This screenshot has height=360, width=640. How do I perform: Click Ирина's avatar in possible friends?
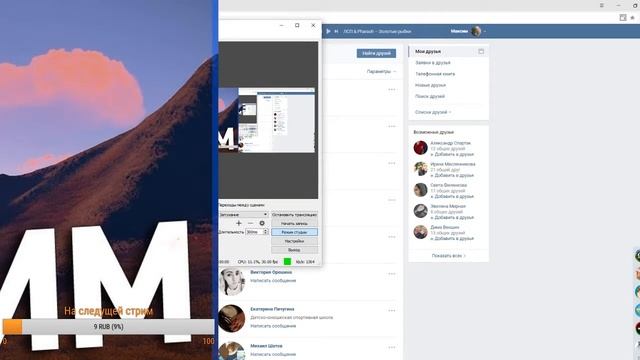[420, 169]
